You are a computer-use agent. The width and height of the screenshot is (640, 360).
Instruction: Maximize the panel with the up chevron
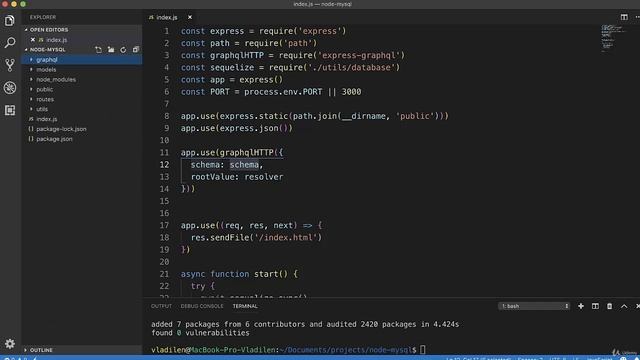coord(624,306)
